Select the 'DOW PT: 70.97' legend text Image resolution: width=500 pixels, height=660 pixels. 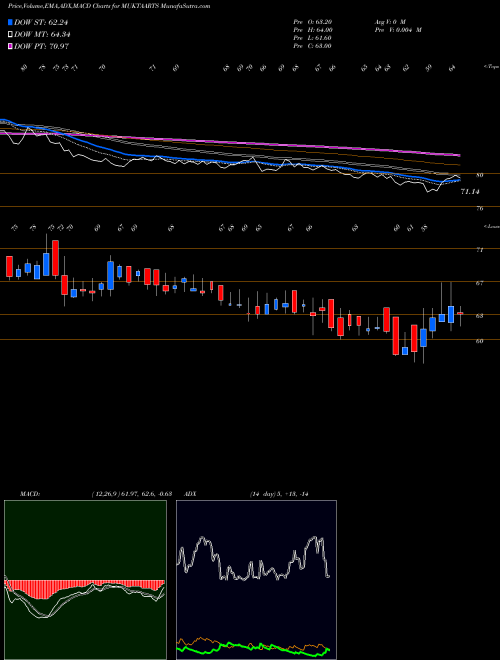(41, 46)
